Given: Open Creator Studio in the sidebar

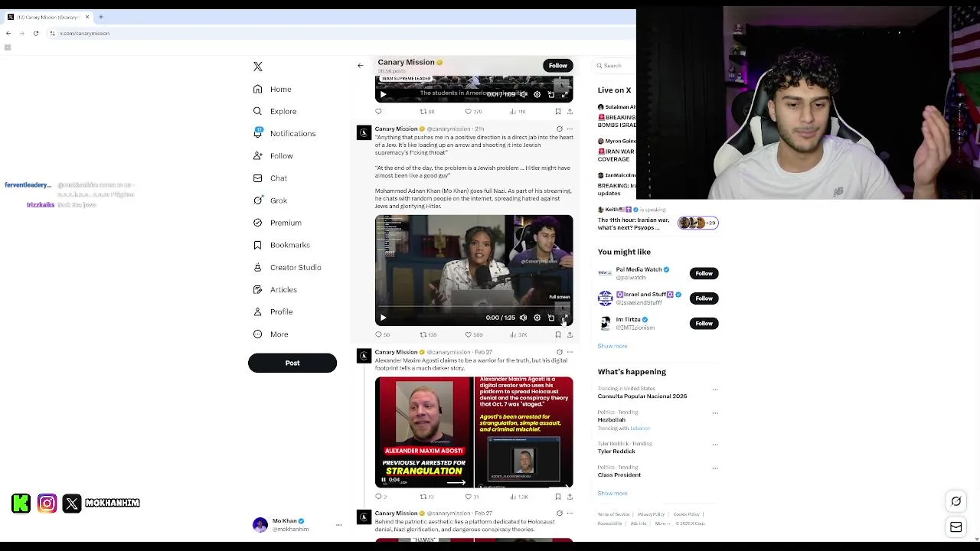Looking at the screenshot, I should 286,267.
